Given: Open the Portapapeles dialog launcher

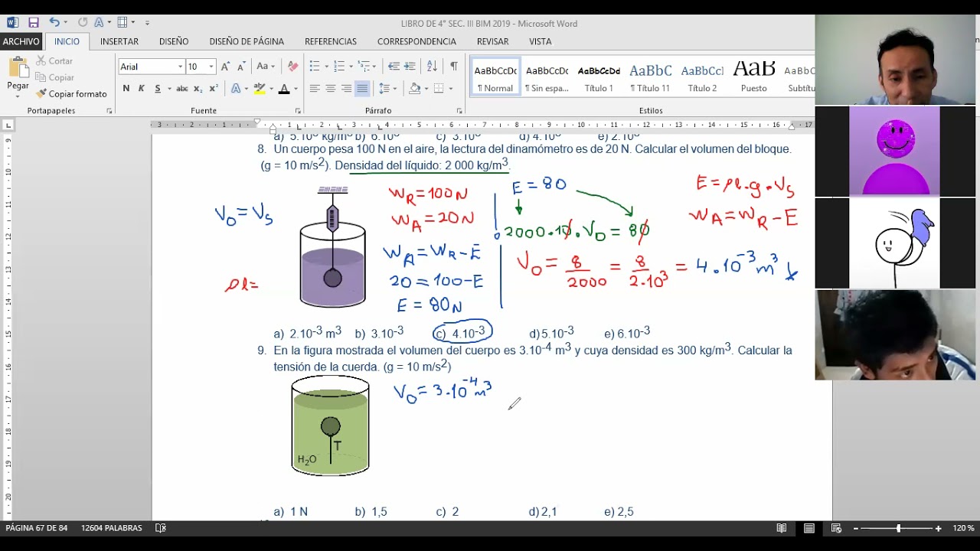Looking at the screenshot, I should [109, 111].
